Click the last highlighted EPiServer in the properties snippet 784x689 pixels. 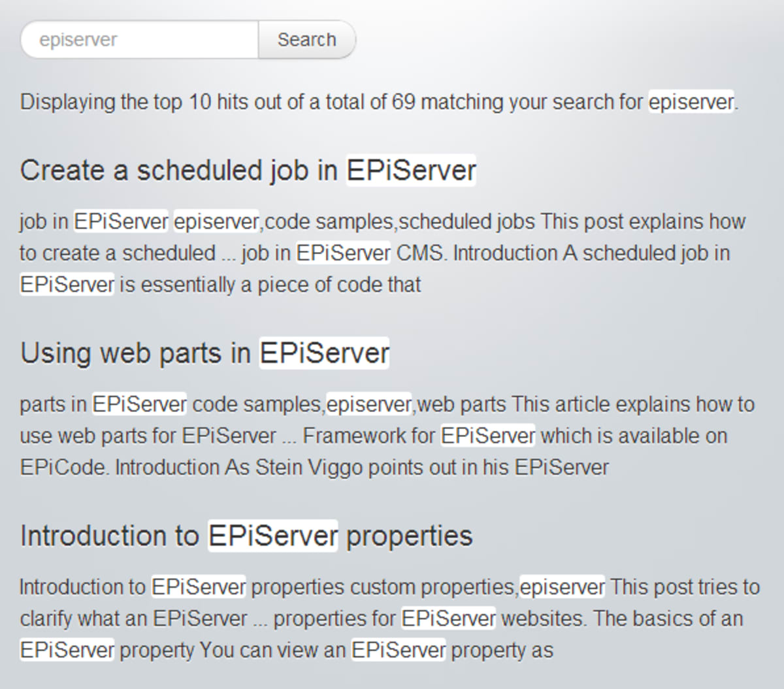[399, 650]
